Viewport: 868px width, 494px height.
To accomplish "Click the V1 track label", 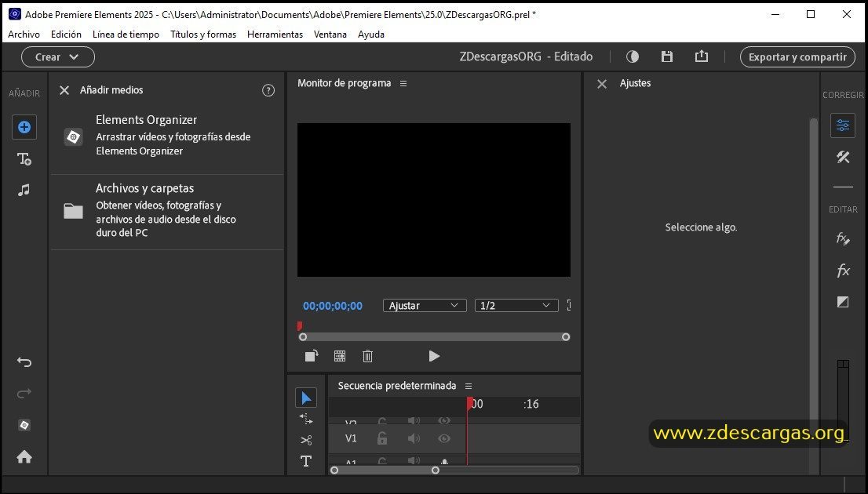I will click(x=351, y=438).
